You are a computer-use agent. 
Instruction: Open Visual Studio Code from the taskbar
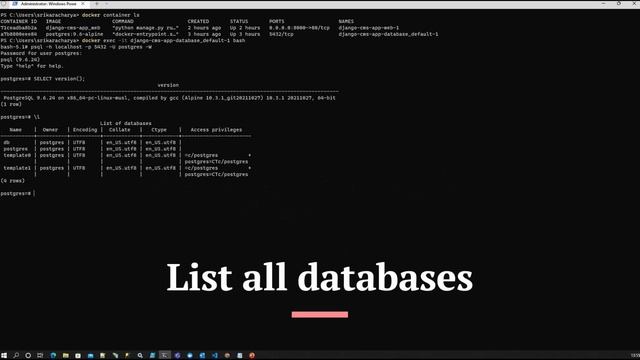coord(215,356)
